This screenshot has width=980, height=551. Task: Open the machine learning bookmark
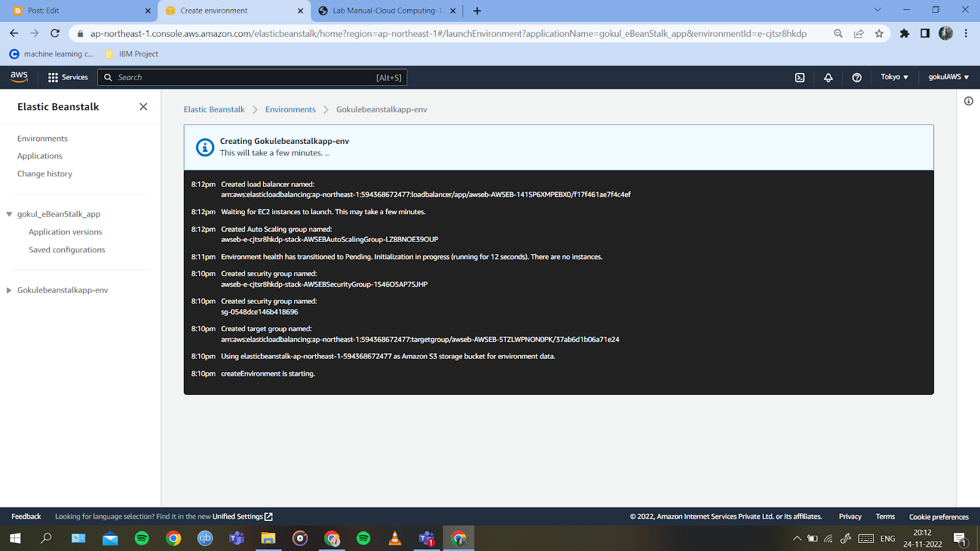[52, 54]
